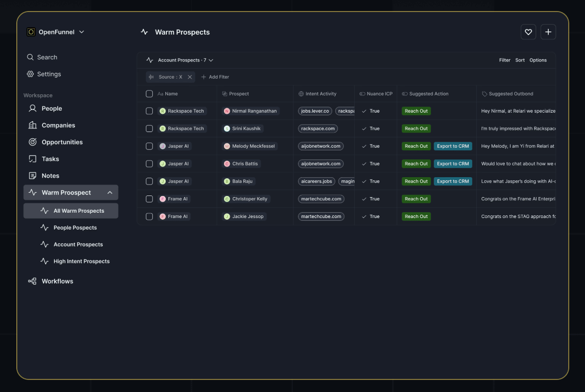Click the Source : X filter chip
The height and width of the screenshot is (392, 585).
pyautogui.click(x=170, y=77)
